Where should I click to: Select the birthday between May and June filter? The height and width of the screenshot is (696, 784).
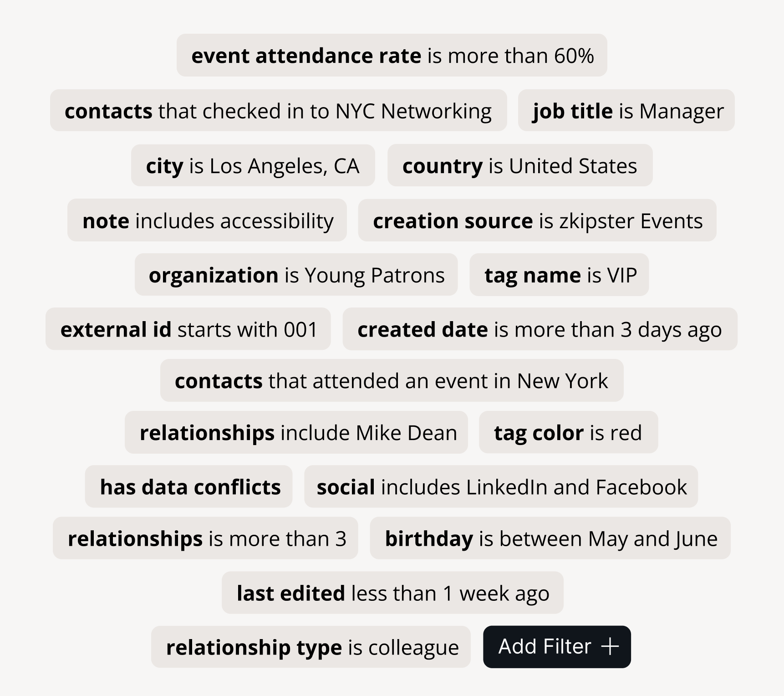550,538
